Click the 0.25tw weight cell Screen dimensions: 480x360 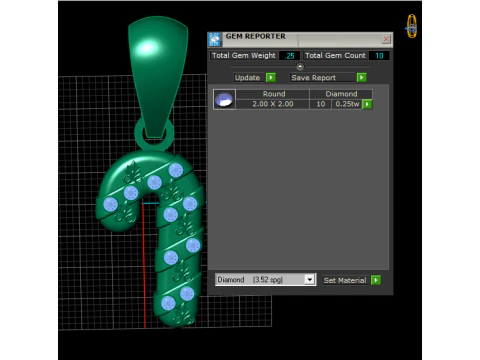[347, 104]
